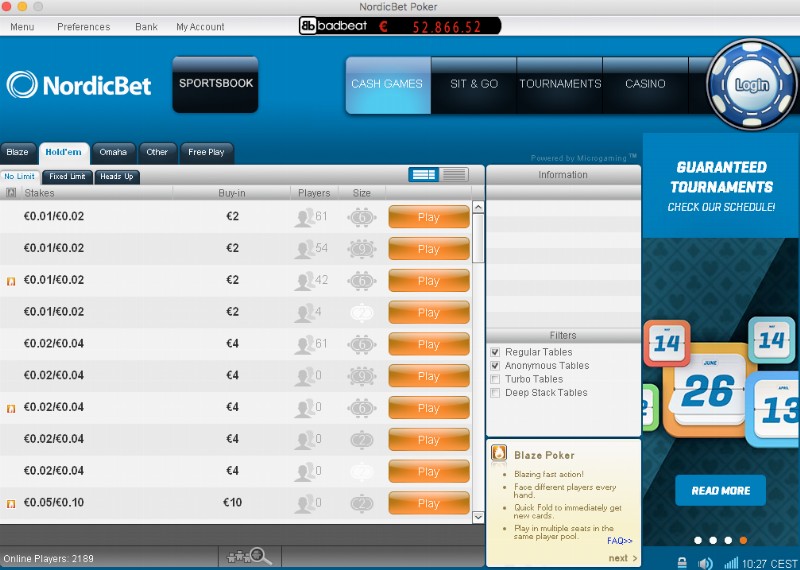Click the round blue Login chip
Image resolution: width=800 pixels, height=570 pixels.
752,84
